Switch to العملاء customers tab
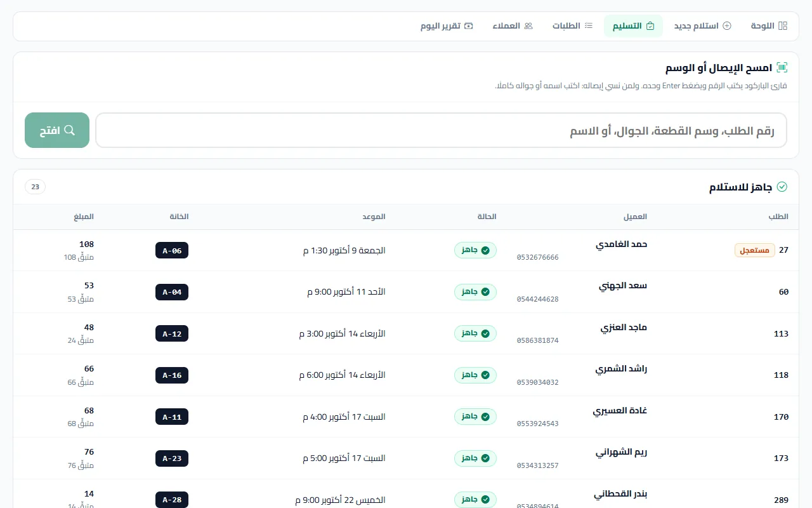 (513, 26)
